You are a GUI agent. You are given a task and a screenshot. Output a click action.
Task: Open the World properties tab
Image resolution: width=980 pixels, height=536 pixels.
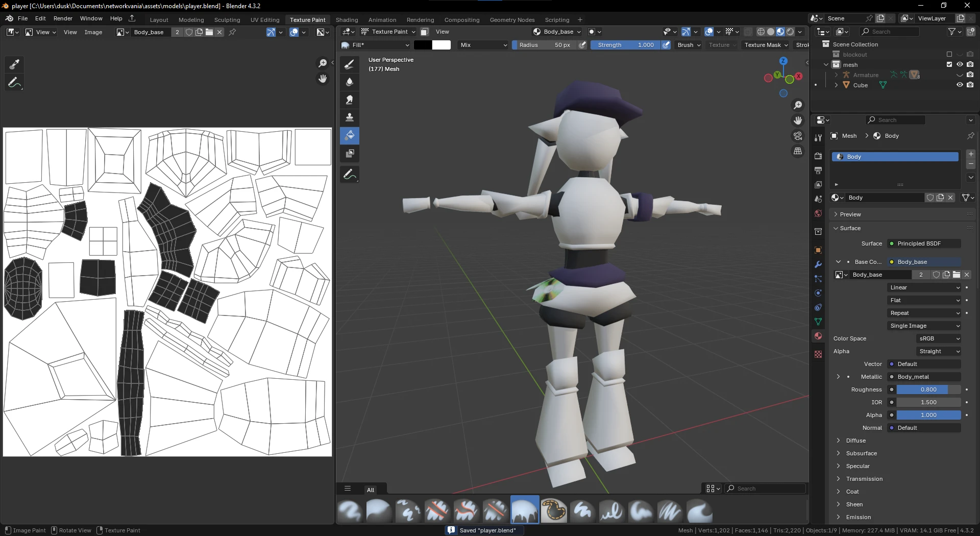click(818, 213)
